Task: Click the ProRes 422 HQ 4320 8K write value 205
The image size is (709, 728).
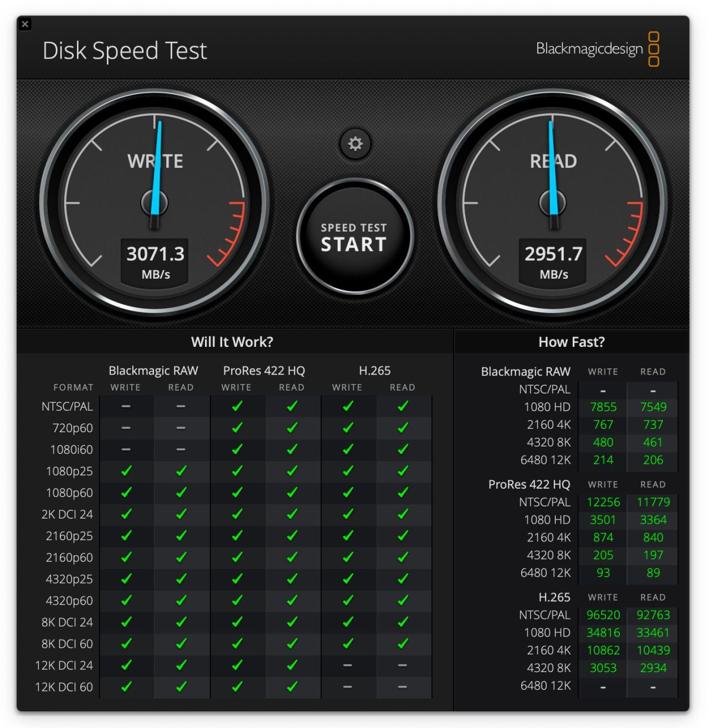Action: tap(603, 556)
